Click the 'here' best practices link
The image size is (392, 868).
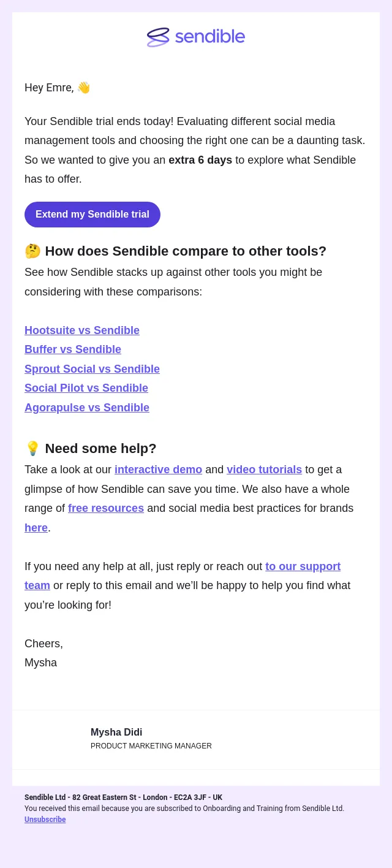[36, 528]
